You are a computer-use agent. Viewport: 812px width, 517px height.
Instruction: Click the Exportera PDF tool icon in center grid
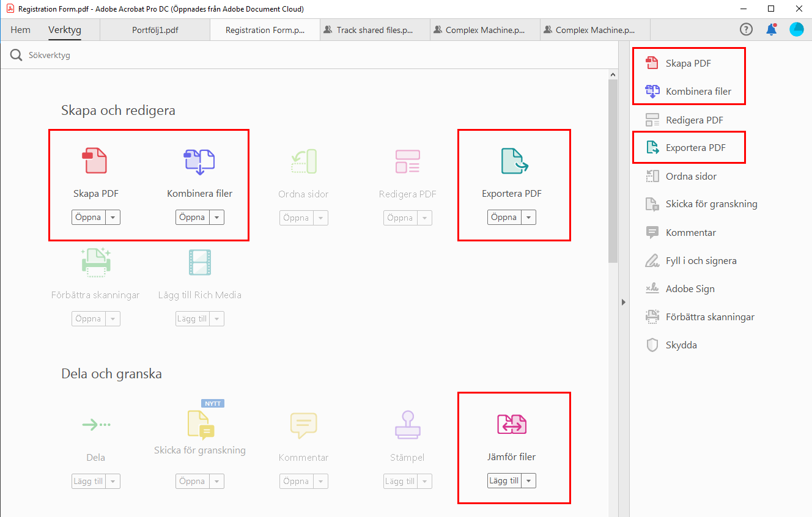(514, 161)
